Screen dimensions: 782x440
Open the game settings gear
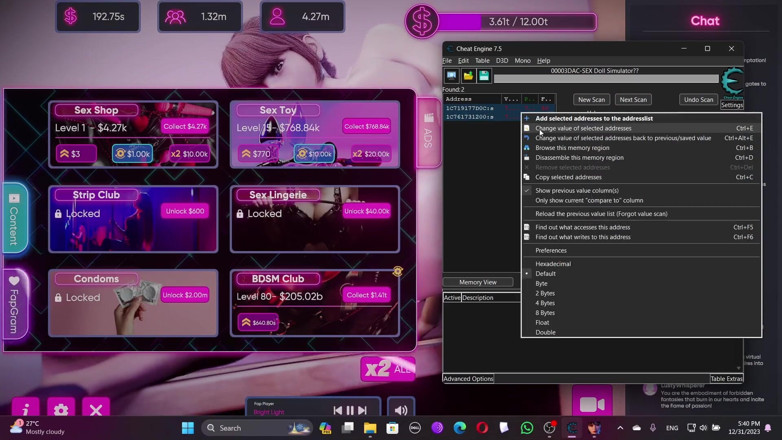[61, 409]
